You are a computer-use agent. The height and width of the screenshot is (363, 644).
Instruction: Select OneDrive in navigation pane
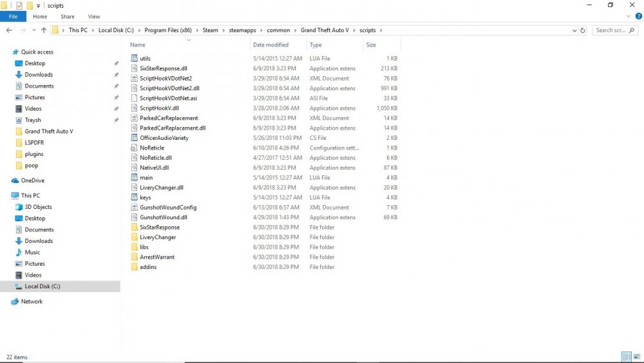(x=32, y=181)
